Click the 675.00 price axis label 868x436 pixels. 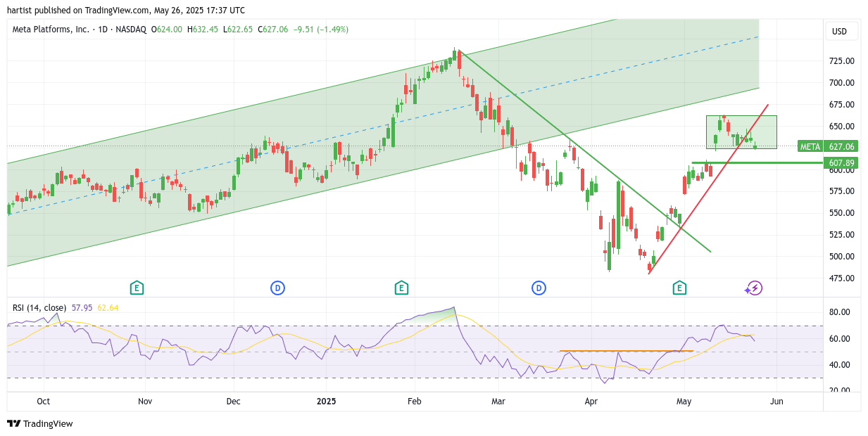841,105
